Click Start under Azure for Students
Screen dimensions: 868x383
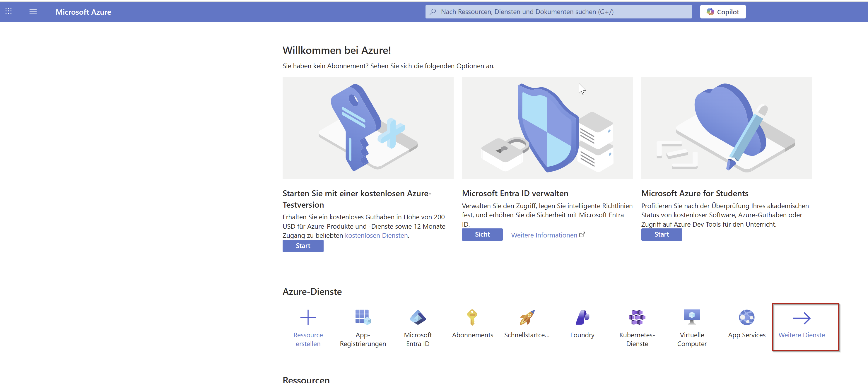[662, 235]
